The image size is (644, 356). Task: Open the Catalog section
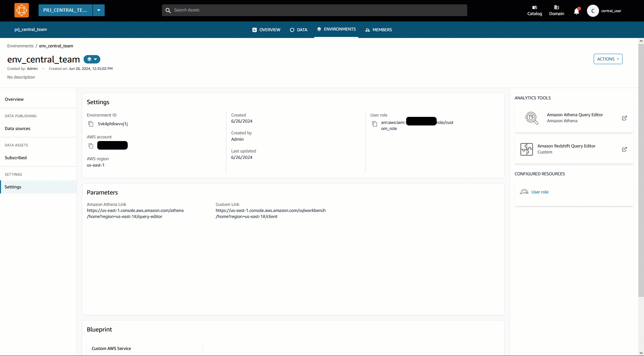pyautogui.click(x=535, y=10)
